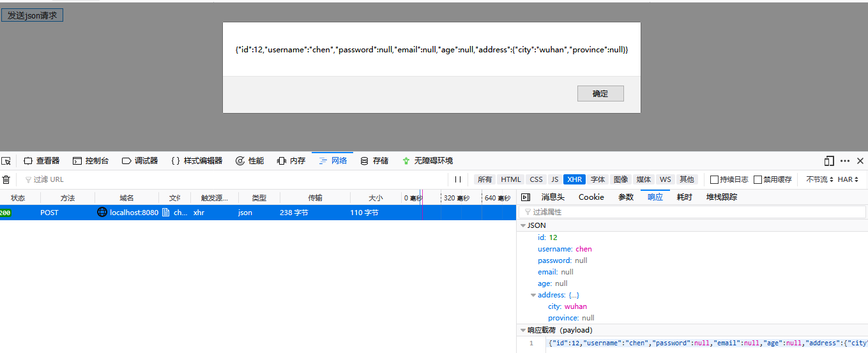Click the email: null JSON row
Viewport: 868px width, 353px height.
[x=692, y=272]
